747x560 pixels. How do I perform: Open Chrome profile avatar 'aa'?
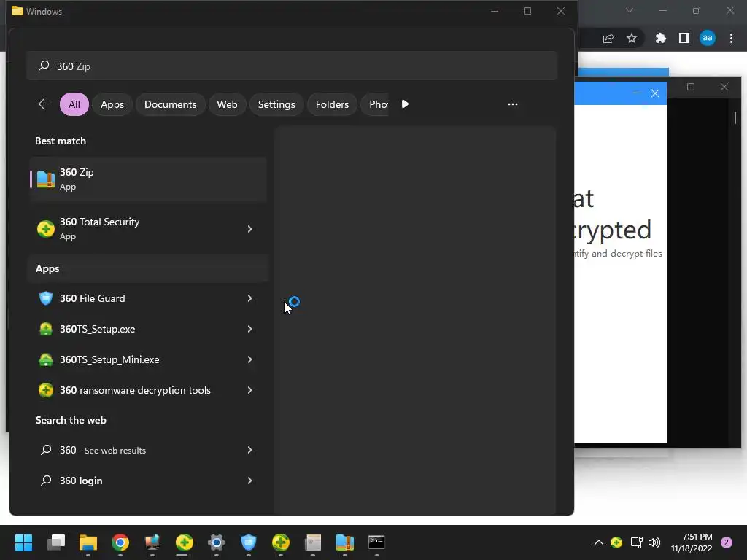pos(708,38)
